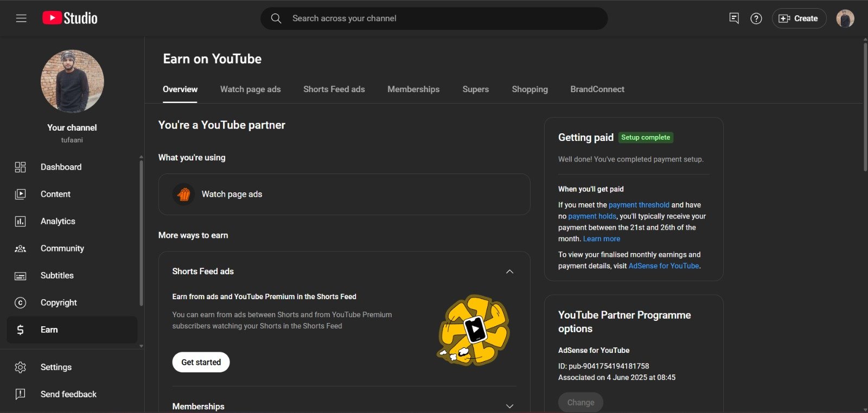Viewport: 868px width, 413px height.
Task: Go to Analytics in the sidebar
Action: [x=72, y=221]
